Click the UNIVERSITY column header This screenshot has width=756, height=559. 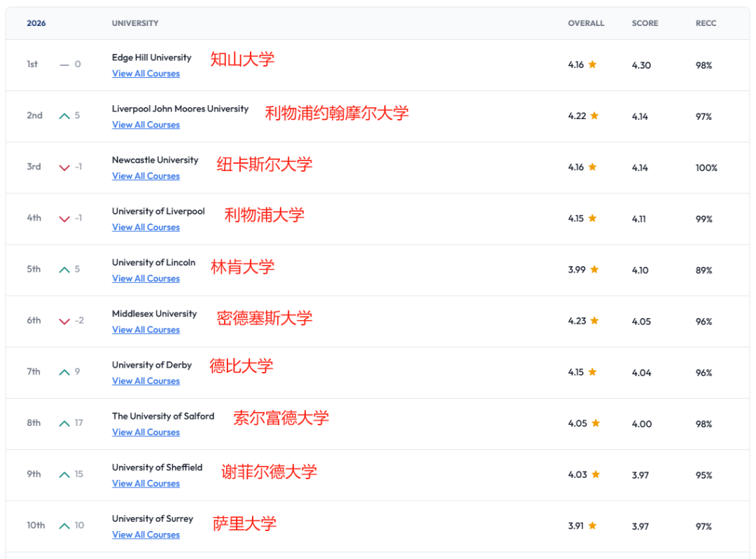click(135, 23)
